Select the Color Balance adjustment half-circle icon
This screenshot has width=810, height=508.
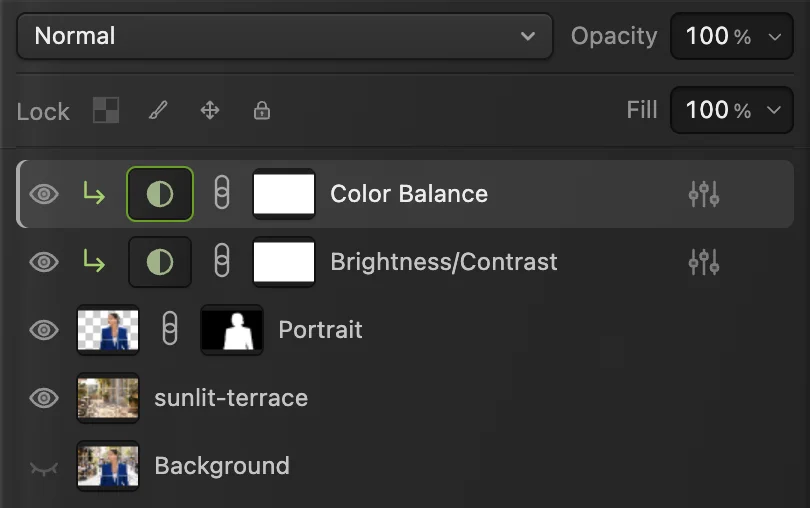tap(160, 194)
